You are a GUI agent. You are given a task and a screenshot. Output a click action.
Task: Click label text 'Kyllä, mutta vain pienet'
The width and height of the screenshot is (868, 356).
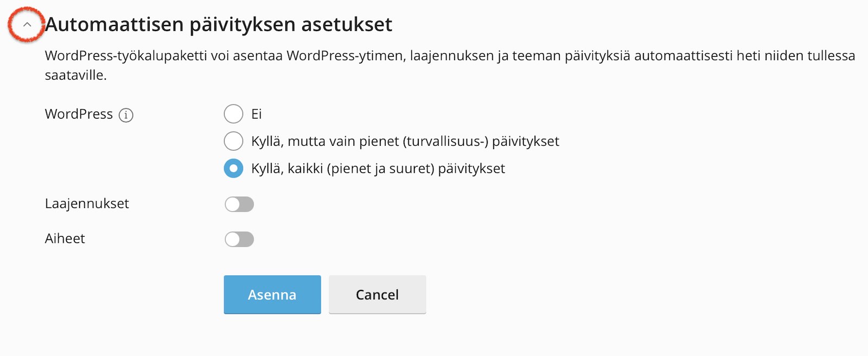click(325, 141)
